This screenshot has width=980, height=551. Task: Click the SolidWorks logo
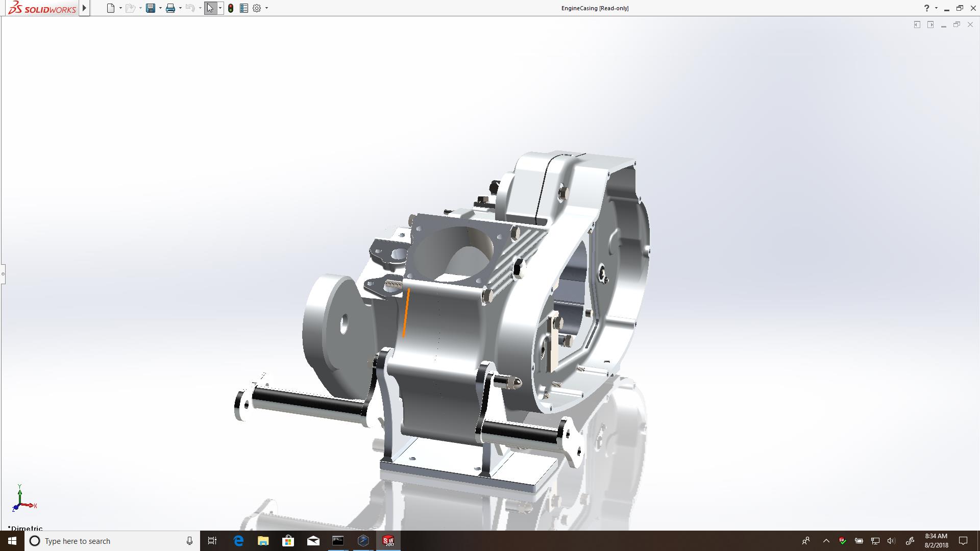tap(42, 8)
